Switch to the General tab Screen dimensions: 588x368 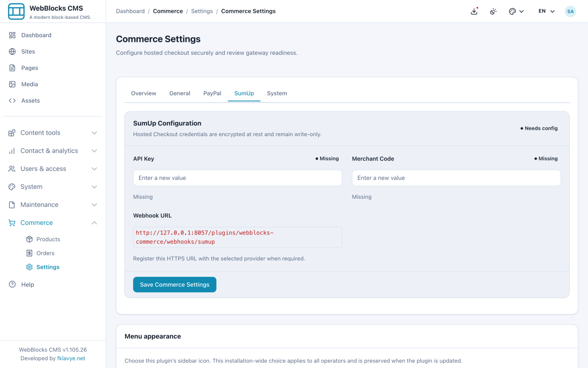(x=180, y=93)
